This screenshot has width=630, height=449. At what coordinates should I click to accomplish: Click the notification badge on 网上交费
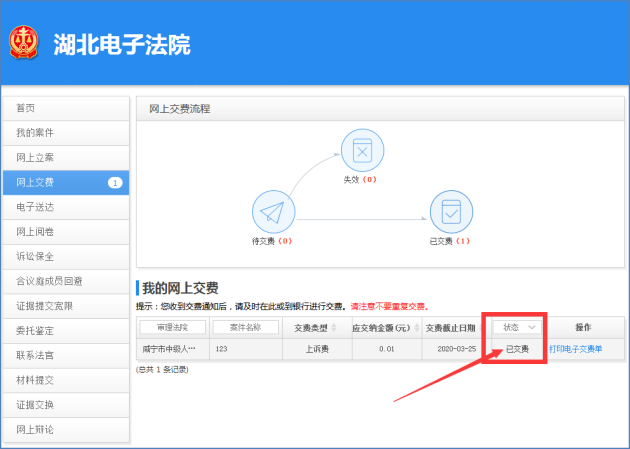click(x=114, y=183)
